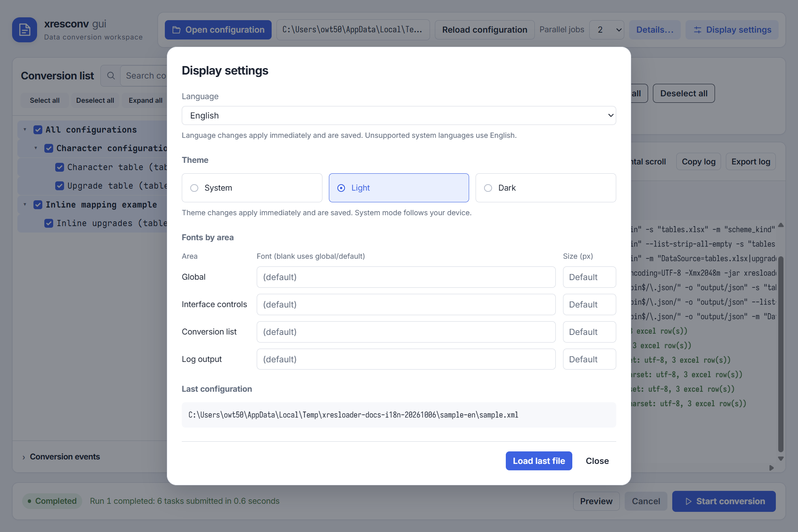Click the folder icon in Open configuration
798x532 pixels.
click(176, 30)
